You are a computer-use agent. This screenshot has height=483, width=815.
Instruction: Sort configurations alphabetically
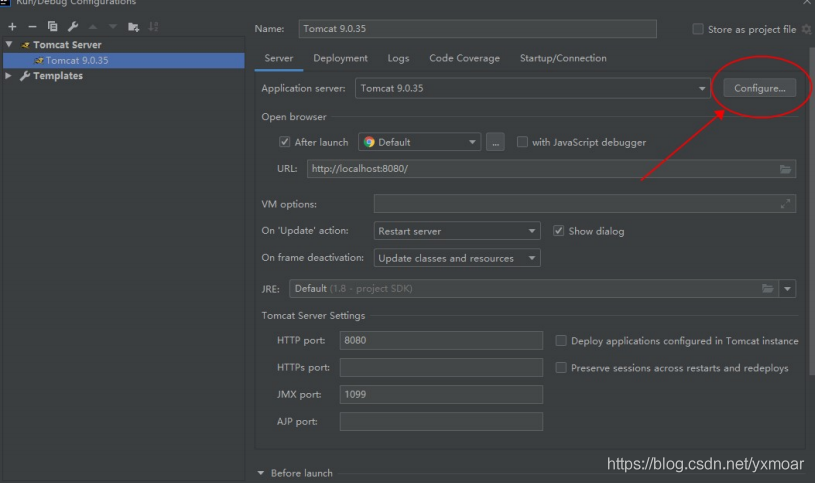click(x=153, y=27)
